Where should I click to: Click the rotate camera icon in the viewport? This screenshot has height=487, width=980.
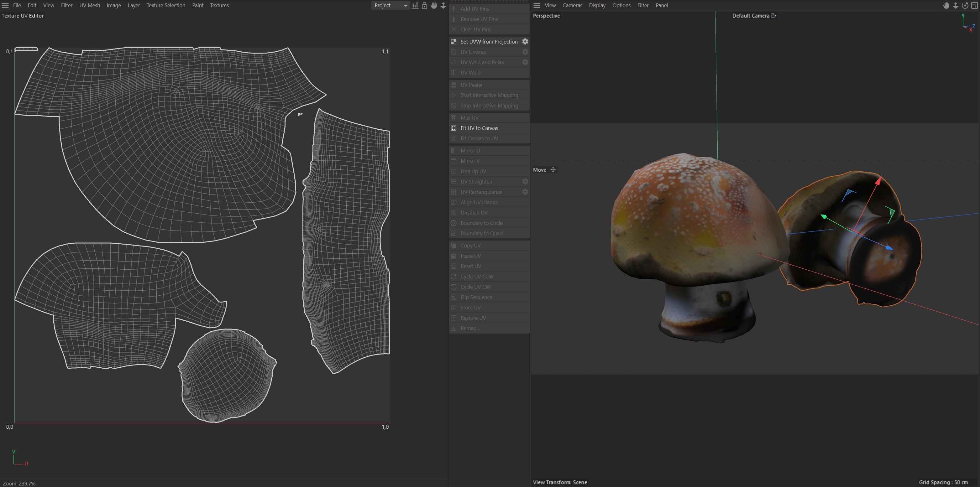coord(965,5)
